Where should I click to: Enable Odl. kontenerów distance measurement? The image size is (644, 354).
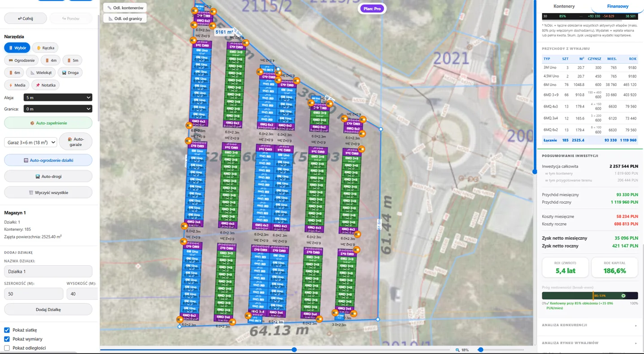point(125,8)
